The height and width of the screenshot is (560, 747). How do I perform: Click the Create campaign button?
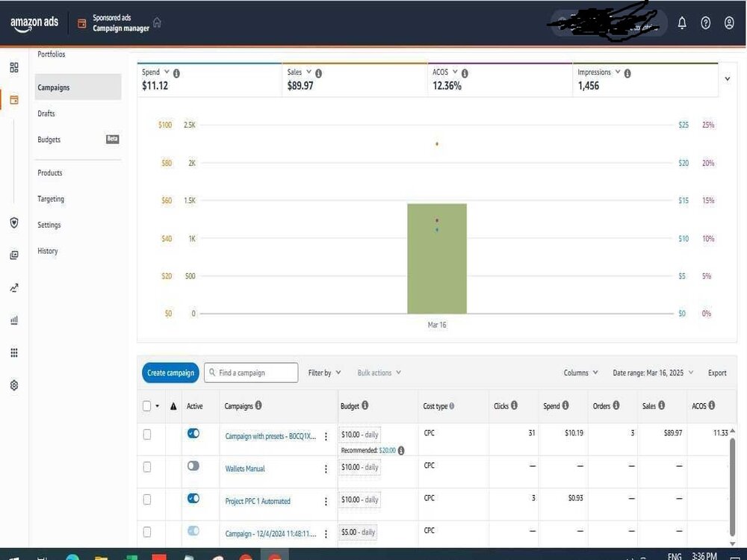point(170,373)
